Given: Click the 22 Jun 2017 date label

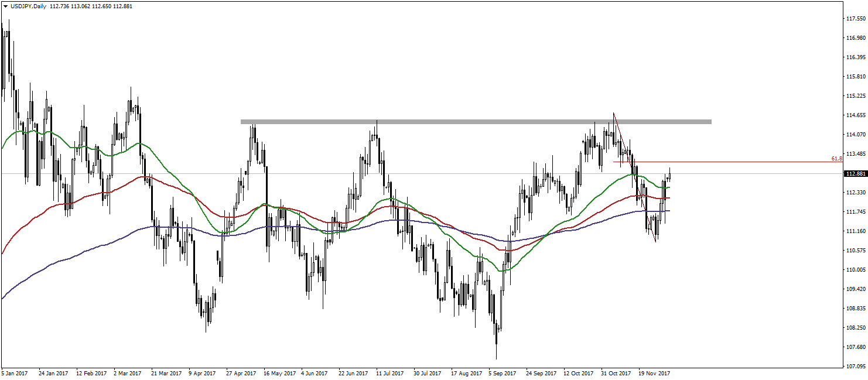Looking at the screenshot, I should 354,373.
